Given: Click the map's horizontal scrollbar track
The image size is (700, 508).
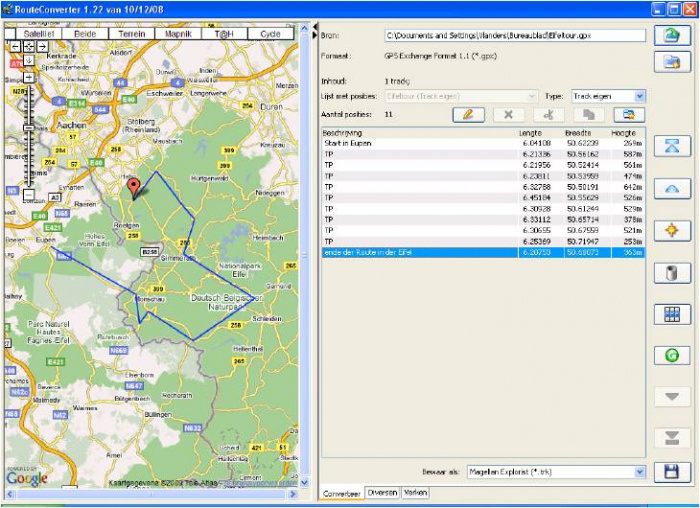Looking at the screenshot, I should (152, 494).
